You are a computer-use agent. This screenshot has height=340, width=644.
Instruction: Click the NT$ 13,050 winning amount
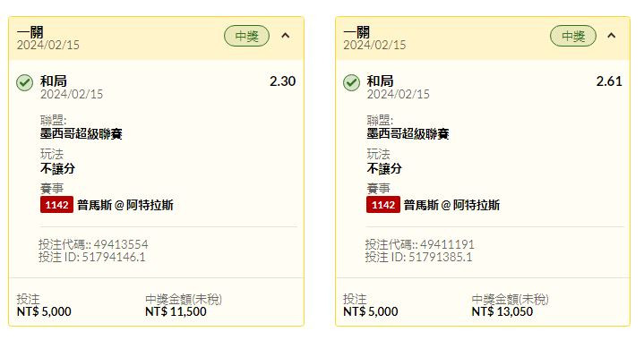[x=502, y=311]
